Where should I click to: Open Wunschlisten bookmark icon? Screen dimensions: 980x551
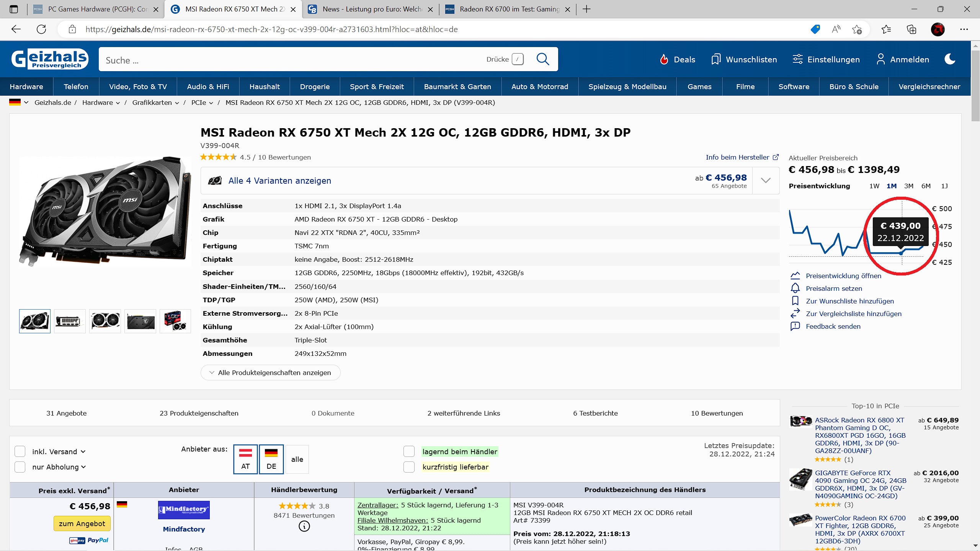pos(715,59)
